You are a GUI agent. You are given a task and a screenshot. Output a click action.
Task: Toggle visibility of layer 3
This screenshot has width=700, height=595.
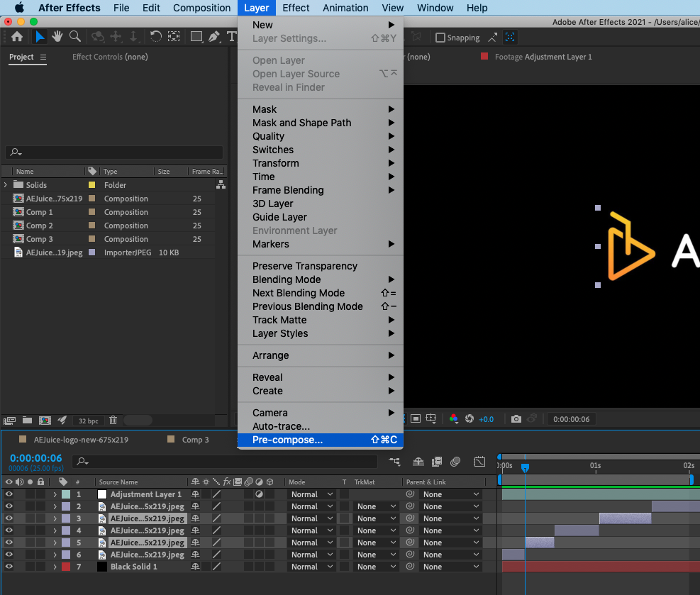9,518
